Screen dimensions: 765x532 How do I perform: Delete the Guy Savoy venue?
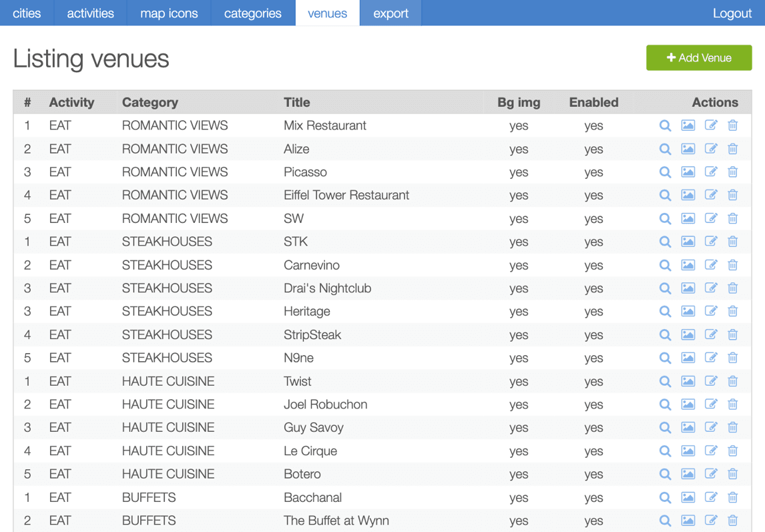pyautogui.click(x=733, y=428)
